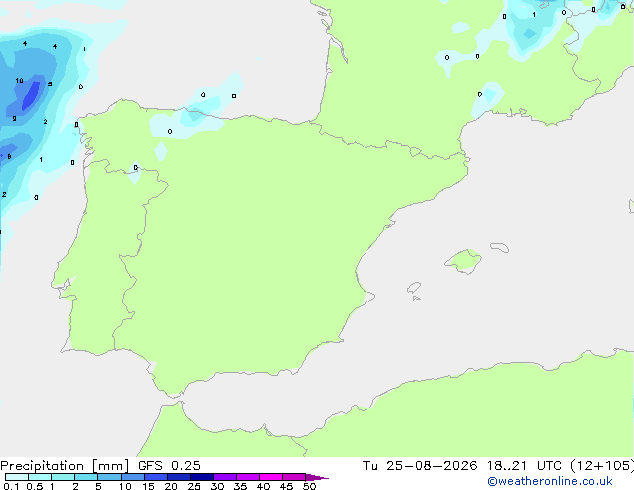Viewport: 634px width, 490px height.
Task: Click the "18..21 UTC" time range text
Action: 524,466
